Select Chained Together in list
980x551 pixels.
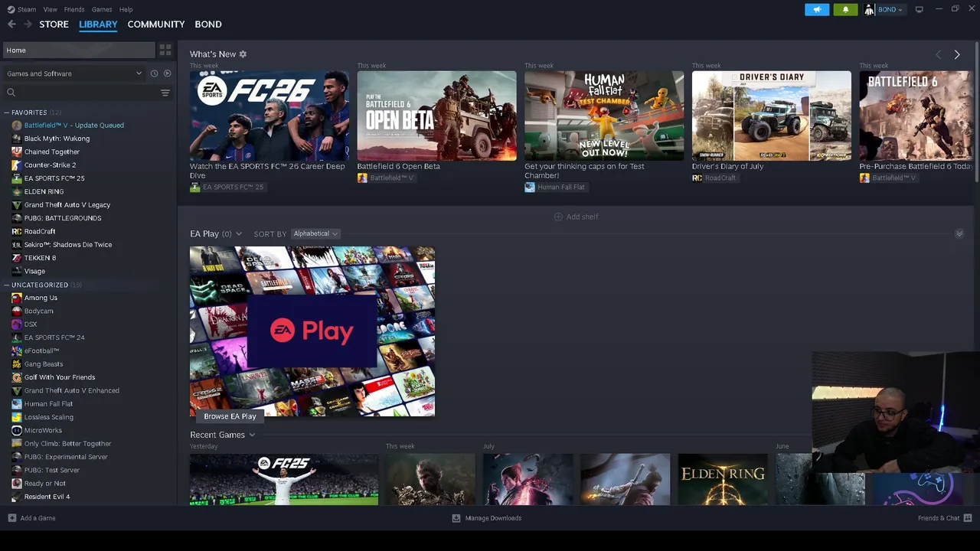tap(51, 152)
